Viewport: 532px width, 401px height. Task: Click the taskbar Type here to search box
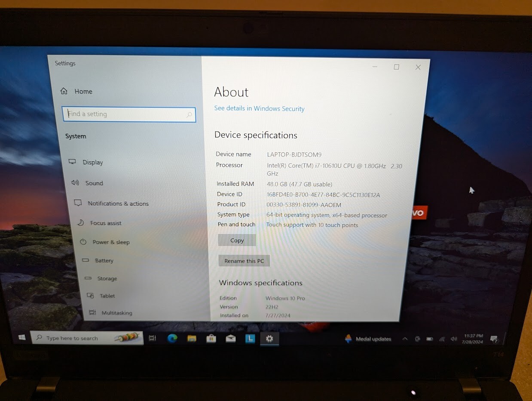tap(87, 338)
